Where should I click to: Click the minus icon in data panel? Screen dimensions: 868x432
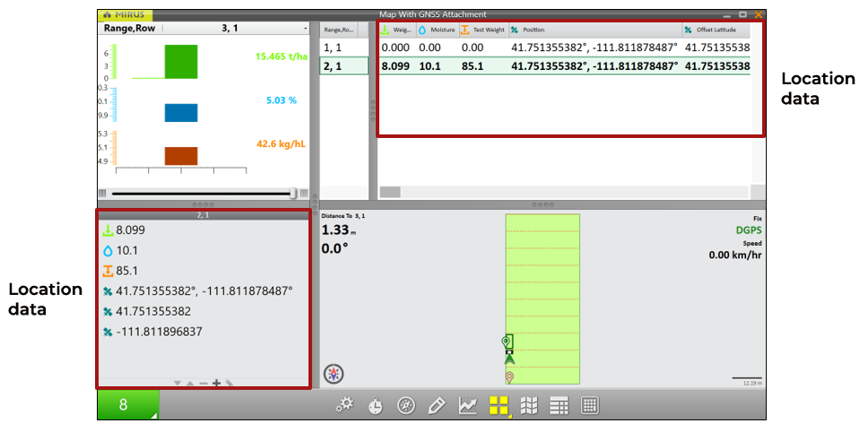[204, 383]
